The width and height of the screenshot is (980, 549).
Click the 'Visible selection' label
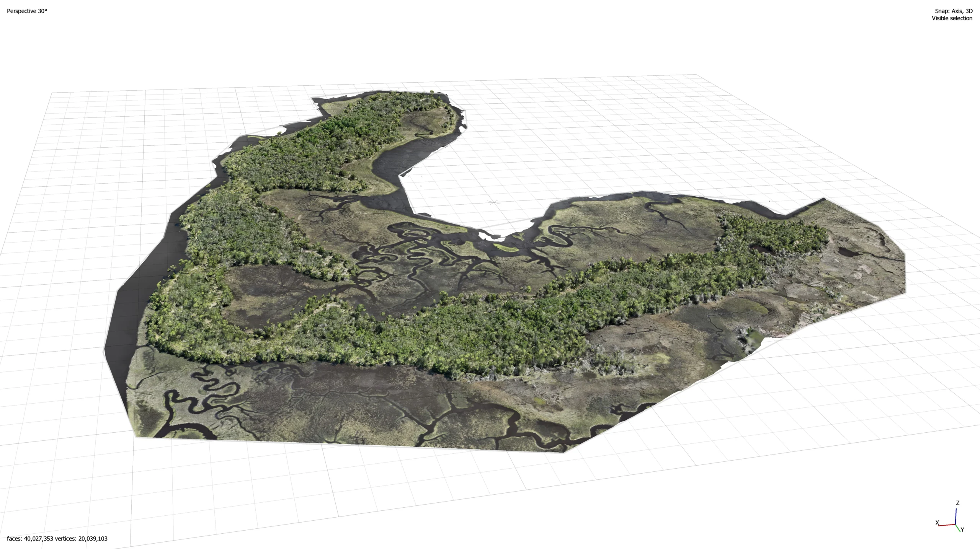click(952, 18)
